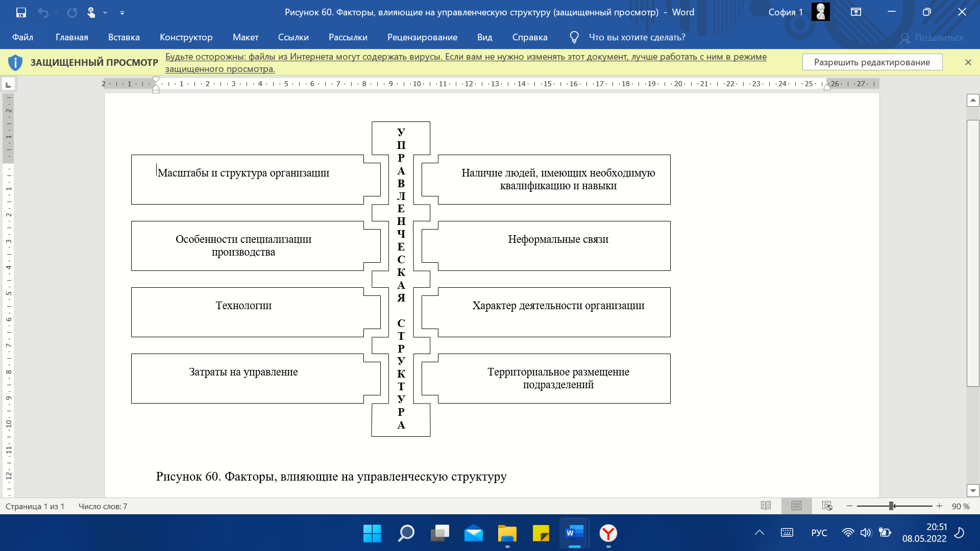Open the protected view warning link

pos(465,63)
